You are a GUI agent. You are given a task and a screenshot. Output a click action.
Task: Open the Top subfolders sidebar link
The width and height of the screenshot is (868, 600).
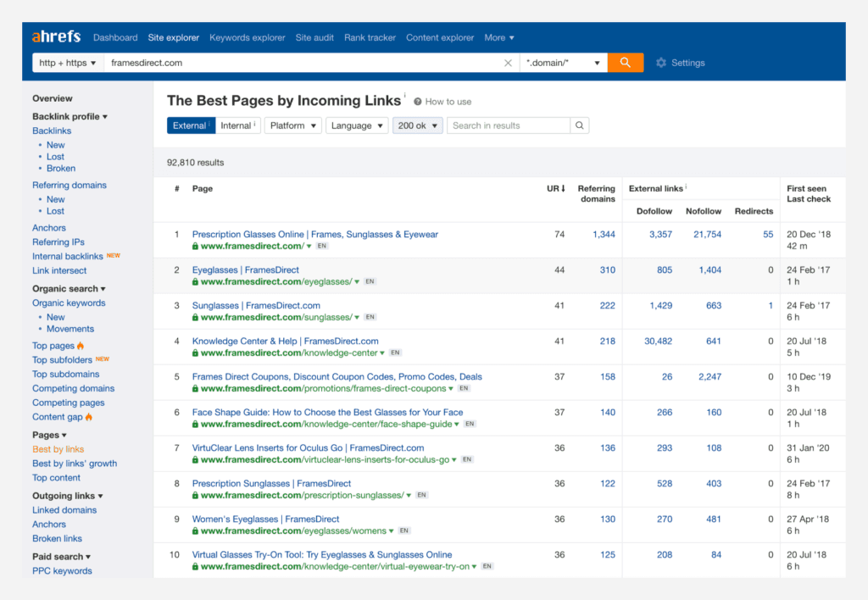(x=63, y=360)
